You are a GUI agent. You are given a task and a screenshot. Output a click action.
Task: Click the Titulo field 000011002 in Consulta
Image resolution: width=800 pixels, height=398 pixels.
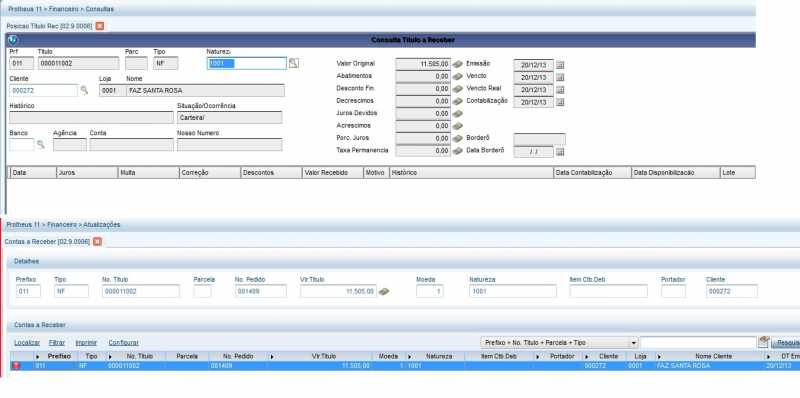pyautogui.click(x=78, y=63)
